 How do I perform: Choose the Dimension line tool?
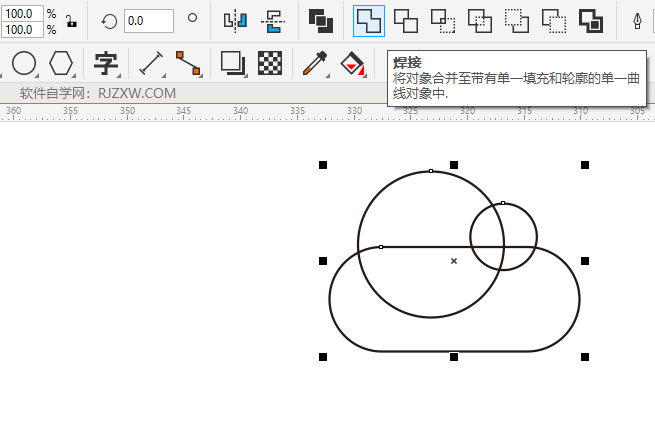[x=151, y=64]
